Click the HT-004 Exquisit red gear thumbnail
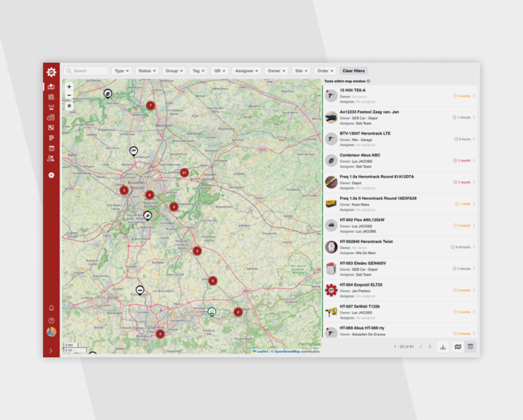The width and height of the screenshot is (523, 420). pyautogui.click(x=331, y=290)
